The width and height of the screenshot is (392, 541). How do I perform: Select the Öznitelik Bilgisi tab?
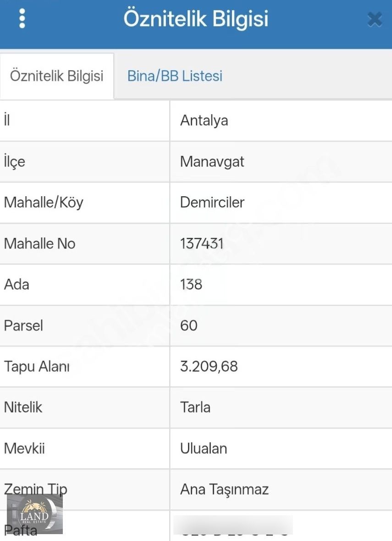(x=57, y=76)
